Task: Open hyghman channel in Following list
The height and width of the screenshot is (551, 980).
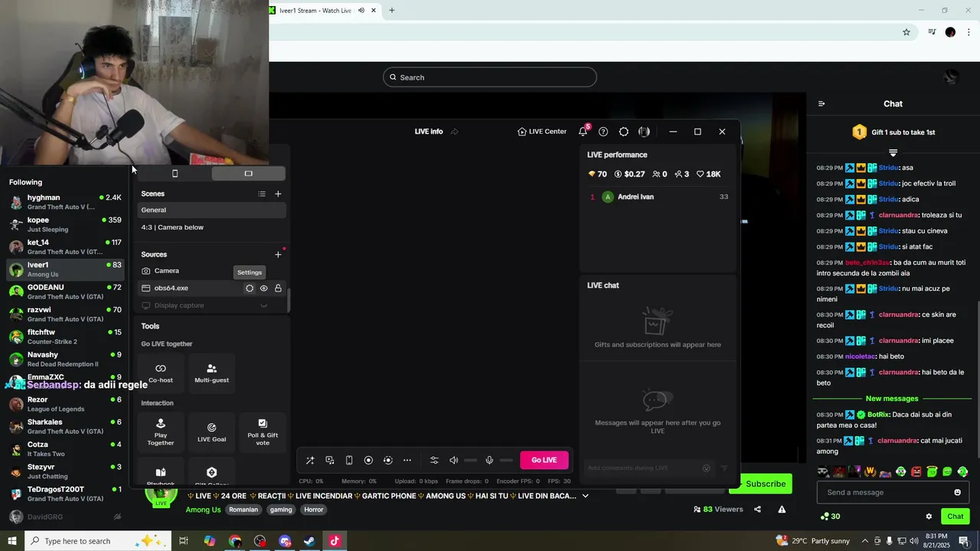Action: coord(65,202)
